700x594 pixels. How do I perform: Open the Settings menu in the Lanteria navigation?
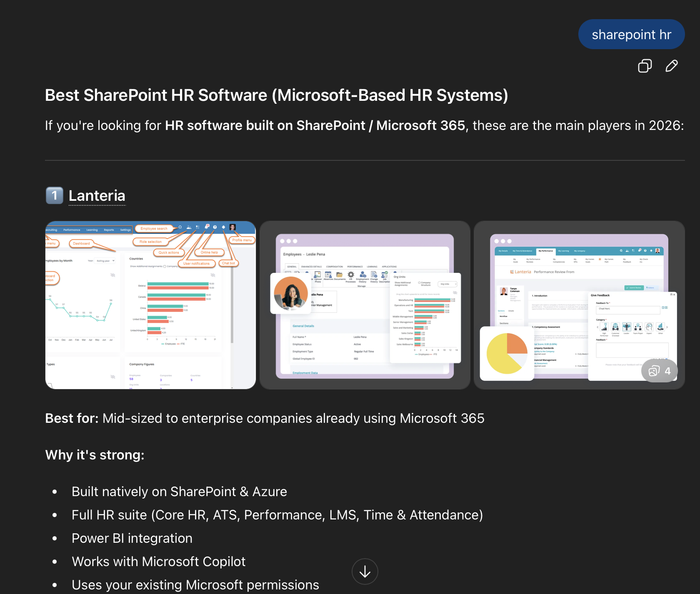125,230
